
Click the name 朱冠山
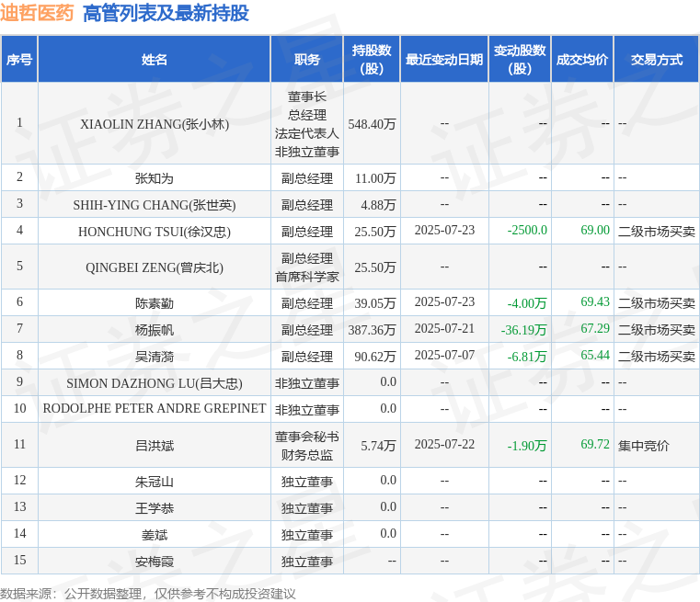coord(154,482)
